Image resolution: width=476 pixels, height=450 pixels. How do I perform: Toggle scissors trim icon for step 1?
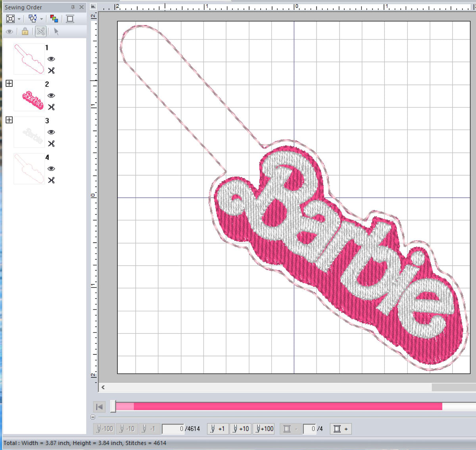pyautogui.click(x=51, y=71)
